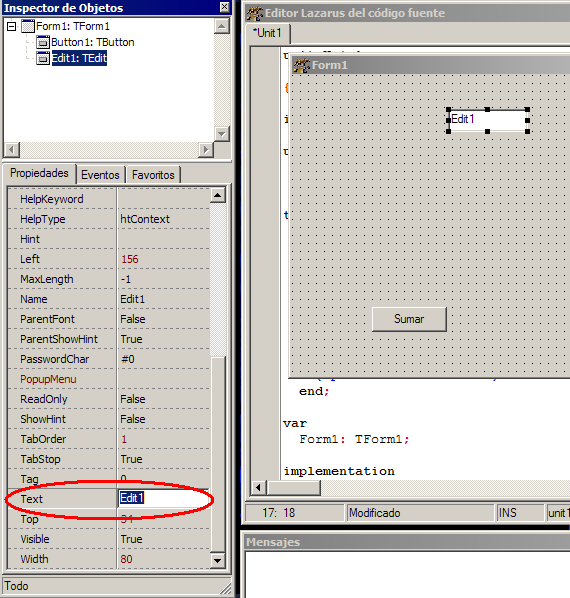
Task: Click the Text property value field
Action: pos(163,498)
